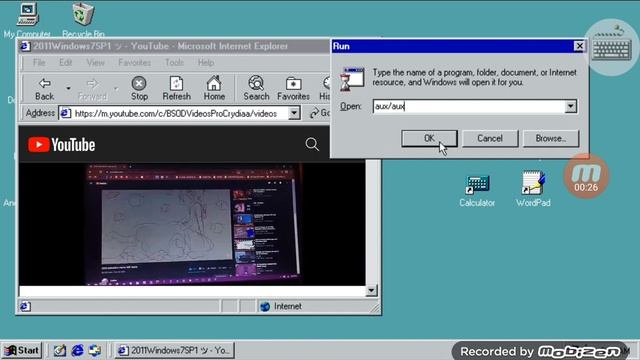
Task: Open the View menu in Internet Explorer
Action: [x=96, y=62]
